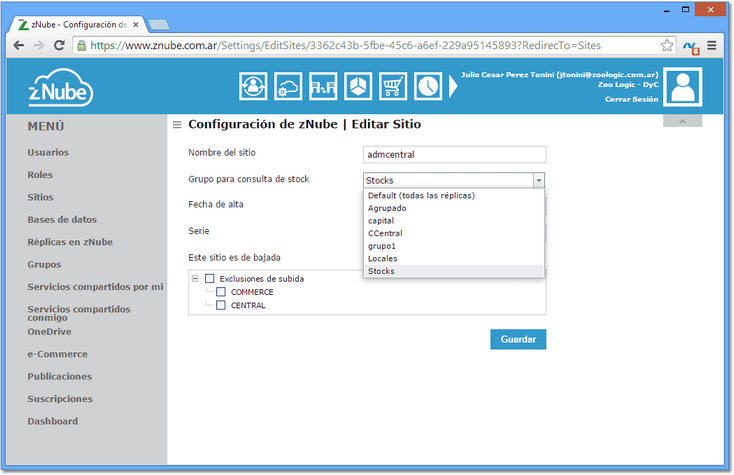Viewport: 734px width, 475px height.
Task: Open Suscripciones in the side menu
Action: click(60, 399)
